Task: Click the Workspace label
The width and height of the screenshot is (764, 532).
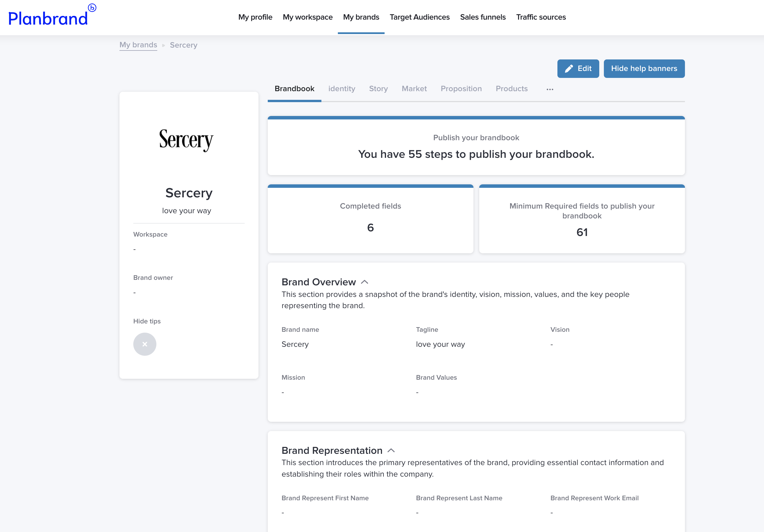Action: pyautogui.click(x=150, y=234)
